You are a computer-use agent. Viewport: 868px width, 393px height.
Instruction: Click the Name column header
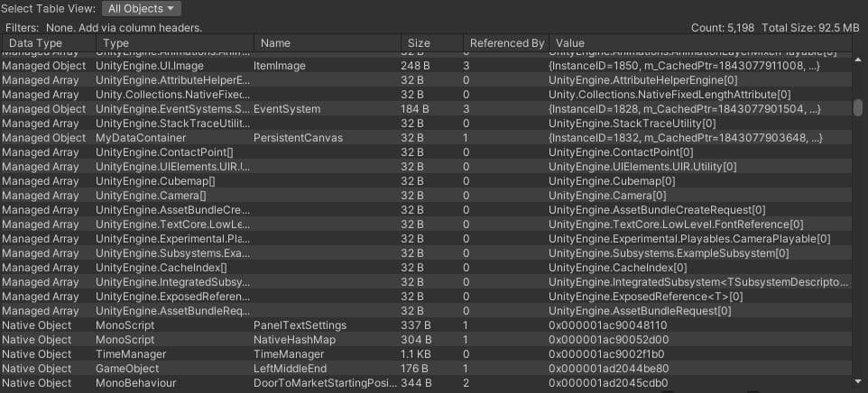click(275, 43)
